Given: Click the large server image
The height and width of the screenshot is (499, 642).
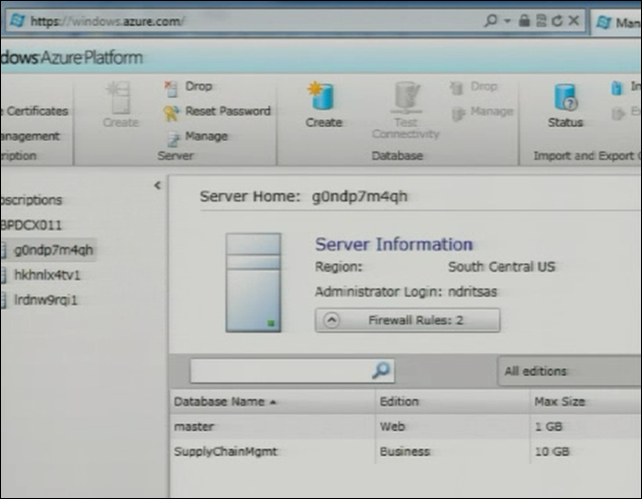Looking at the screenshot, I should tap(253, 282).
